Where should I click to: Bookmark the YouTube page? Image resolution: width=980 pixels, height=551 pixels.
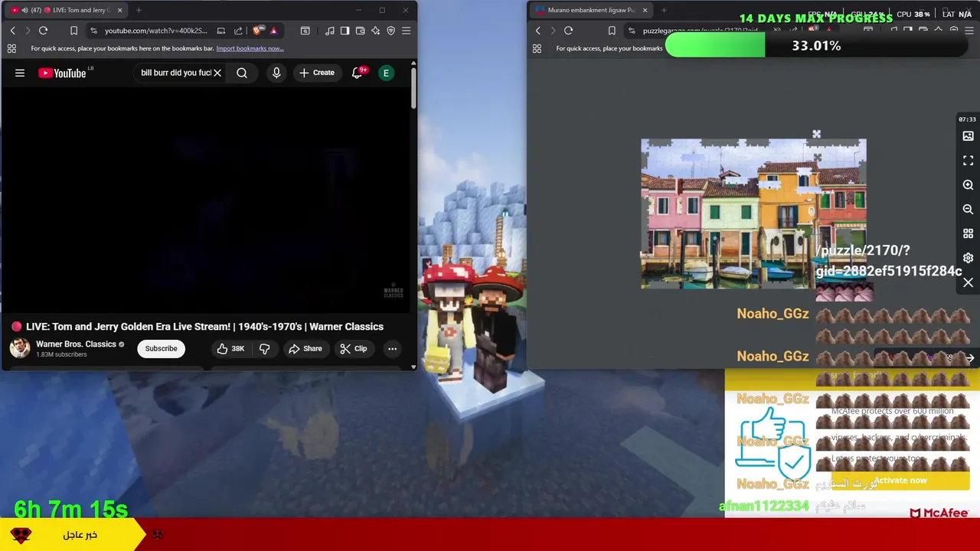pyautogui.click(x=73, y=31)
